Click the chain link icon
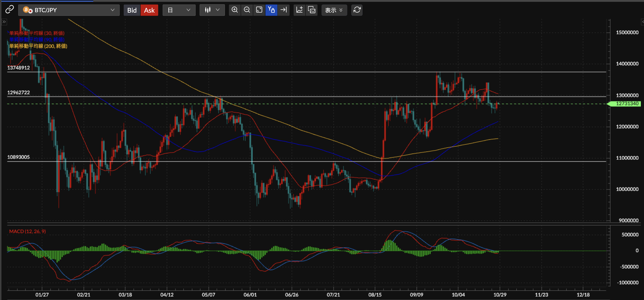The image size is (644, 300). (9, 10)
